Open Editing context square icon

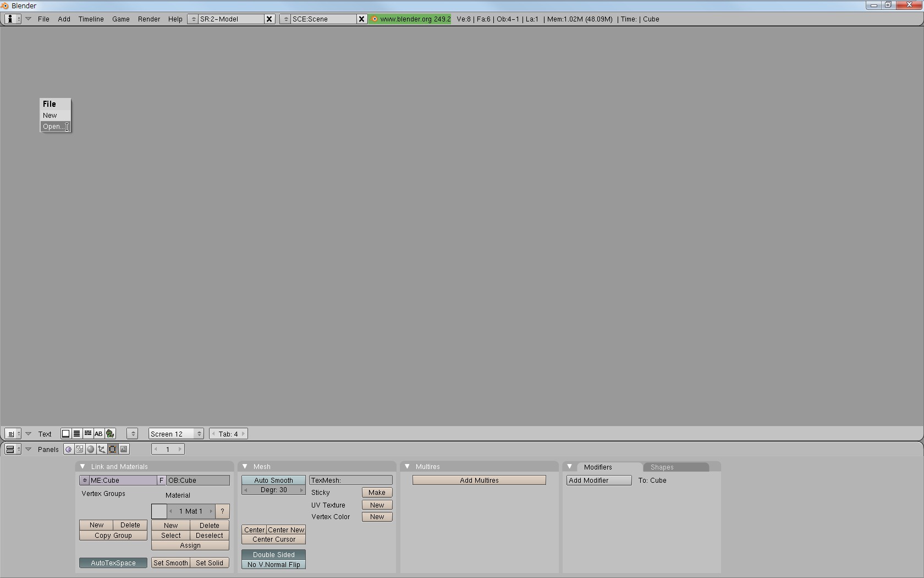(112, 449)
